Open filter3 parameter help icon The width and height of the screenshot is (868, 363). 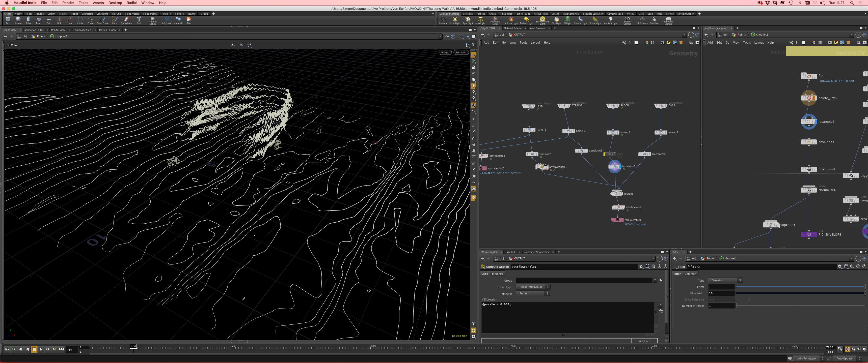(x=864, y=266)
